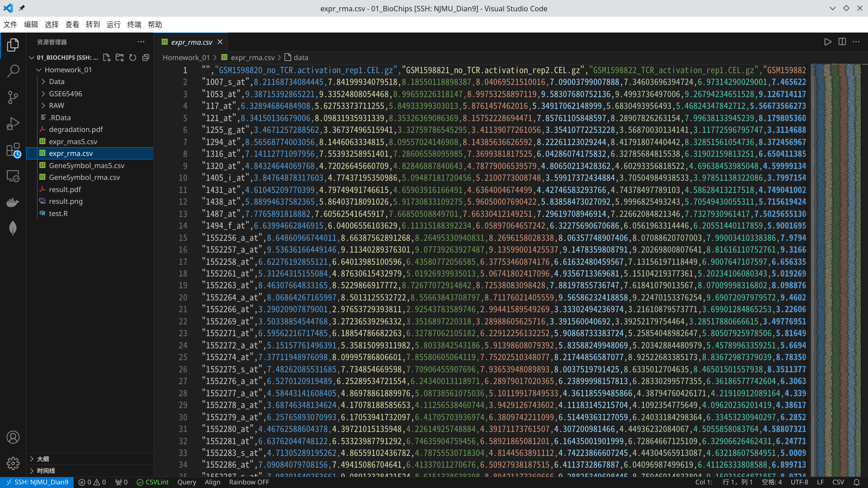
Task: Click Align in the status bar
Action: coord(212,482)
